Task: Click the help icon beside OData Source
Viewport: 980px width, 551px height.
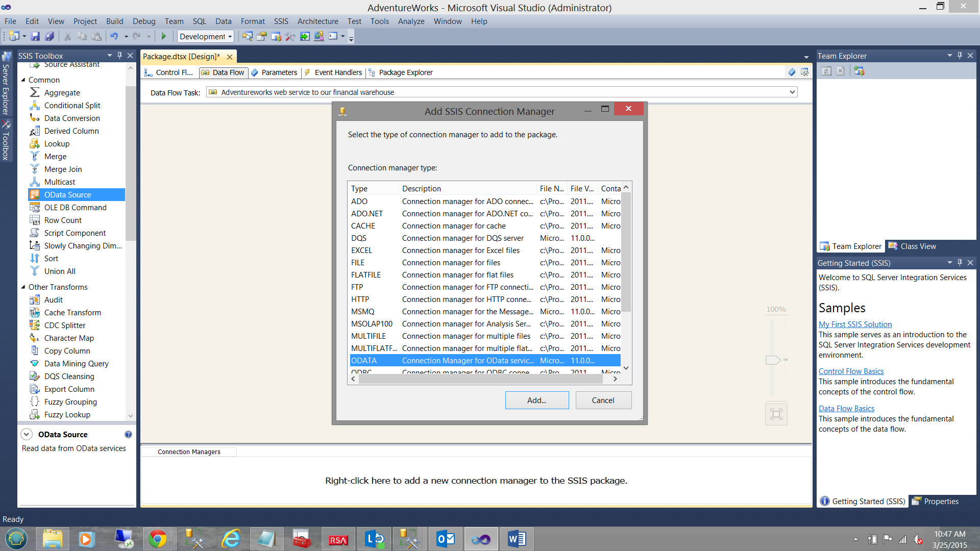Action: pyautogui.click(x=128, y=434)
